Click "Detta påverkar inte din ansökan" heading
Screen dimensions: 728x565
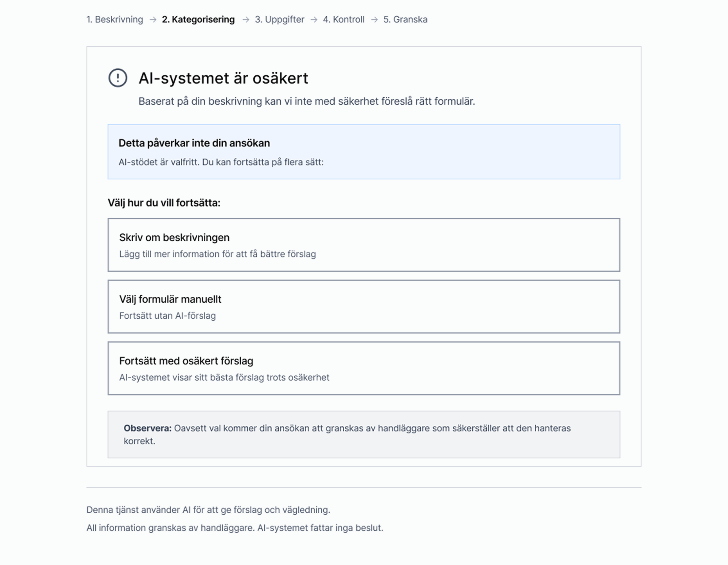(x=194, y=143)
